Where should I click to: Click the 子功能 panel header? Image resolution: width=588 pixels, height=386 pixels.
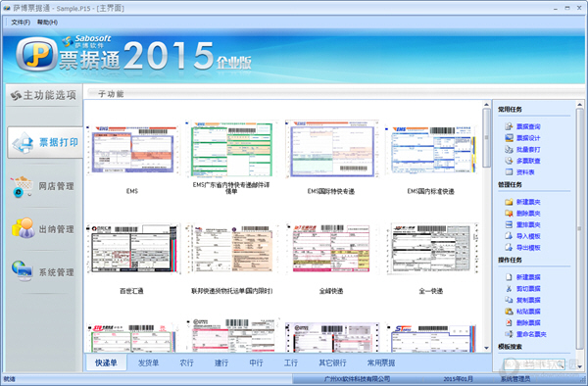tap(111, 94)
